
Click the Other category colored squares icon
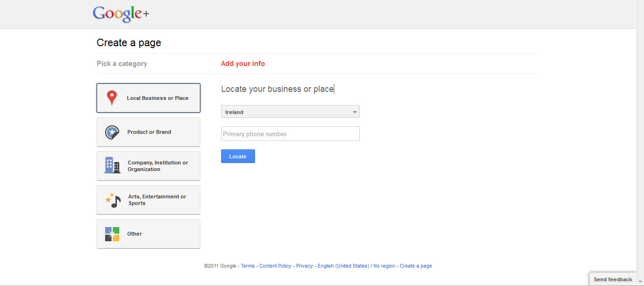click(x=112, y=234)
